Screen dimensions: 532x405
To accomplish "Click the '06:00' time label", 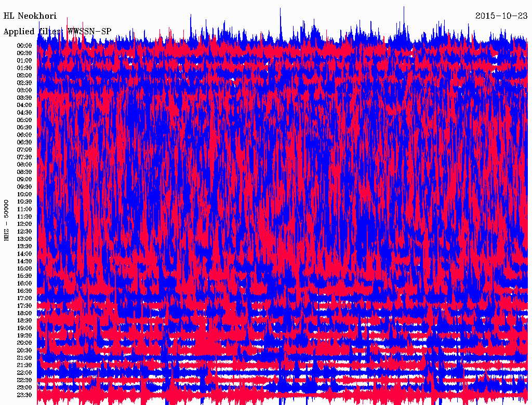I will [x=24, y=135].
